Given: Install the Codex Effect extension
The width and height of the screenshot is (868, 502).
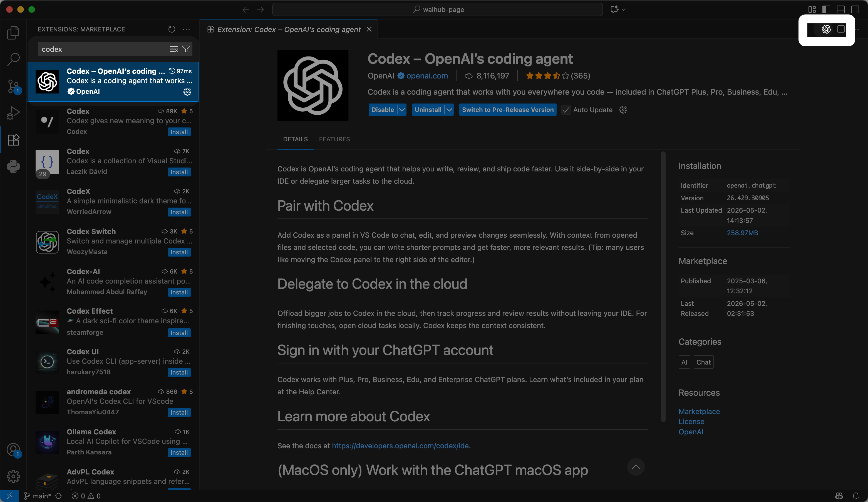Looking at the screenshot, I should [179, 333].
